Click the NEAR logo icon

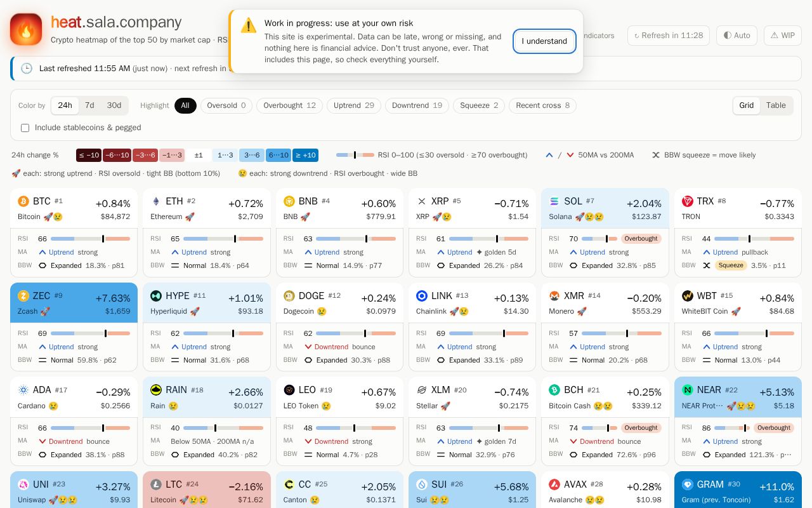click(688, 390)
